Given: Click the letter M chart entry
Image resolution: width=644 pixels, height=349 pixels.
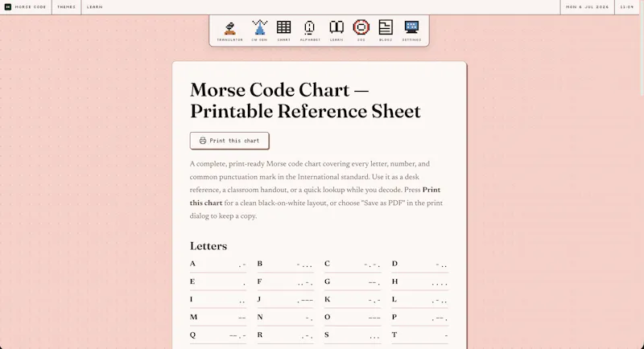Looking at the screenshot, I should coord(218,318).
